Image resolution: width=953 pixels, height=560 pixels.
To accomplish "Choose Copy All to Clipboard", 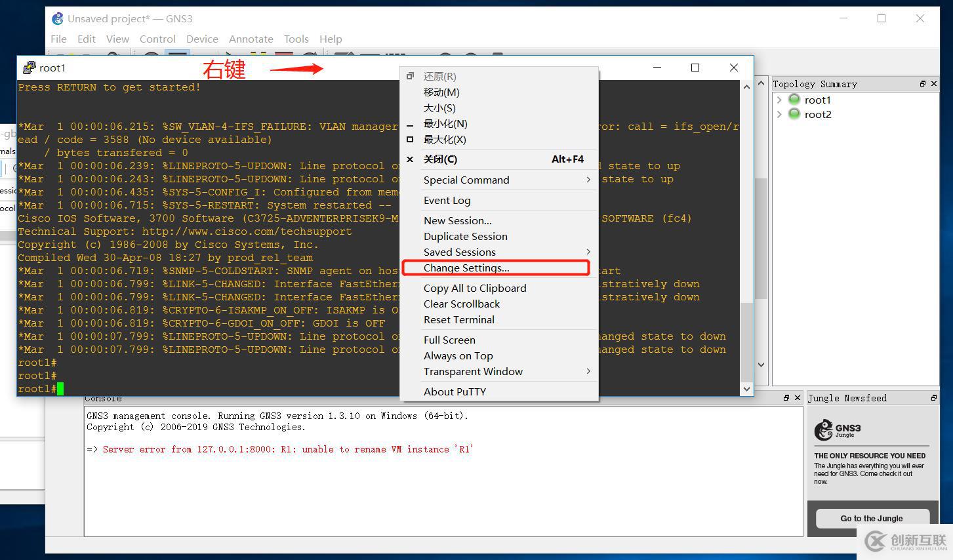I will pos(499,288).
